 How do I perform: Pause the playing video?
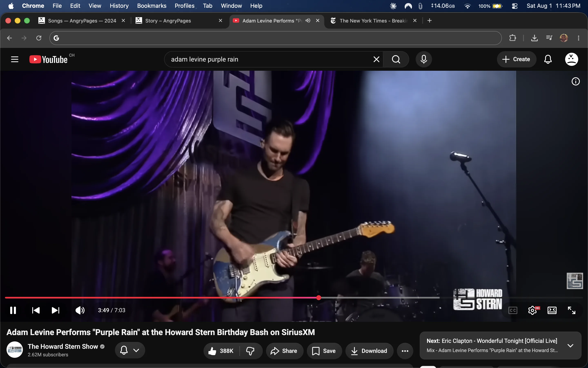pos(13,310)
